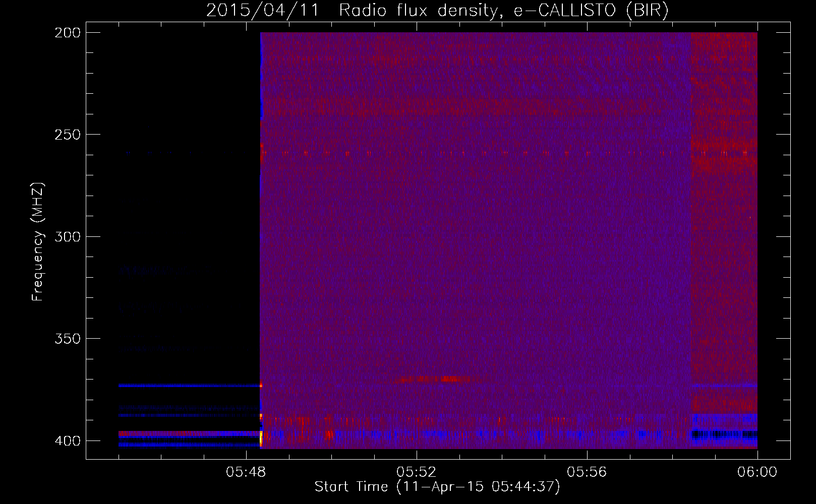Click the bright yellow spike near 400 MHz at 05:48

pos(261,438)
